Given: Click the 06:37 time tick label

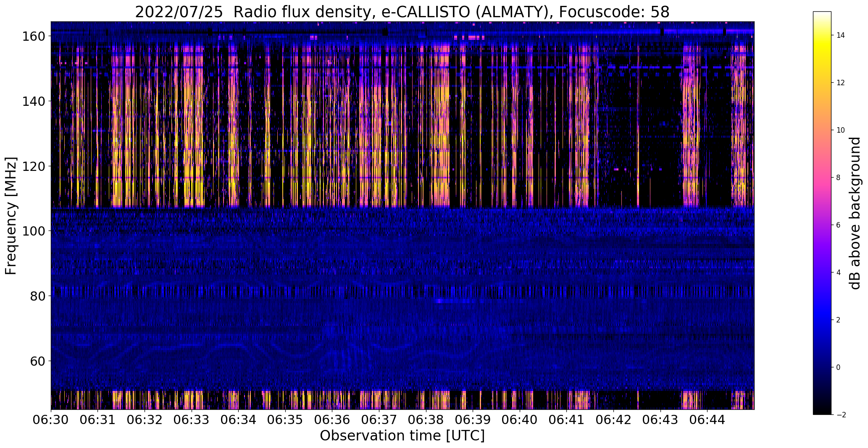Looking at the screenshot, I should coord(379,420).
